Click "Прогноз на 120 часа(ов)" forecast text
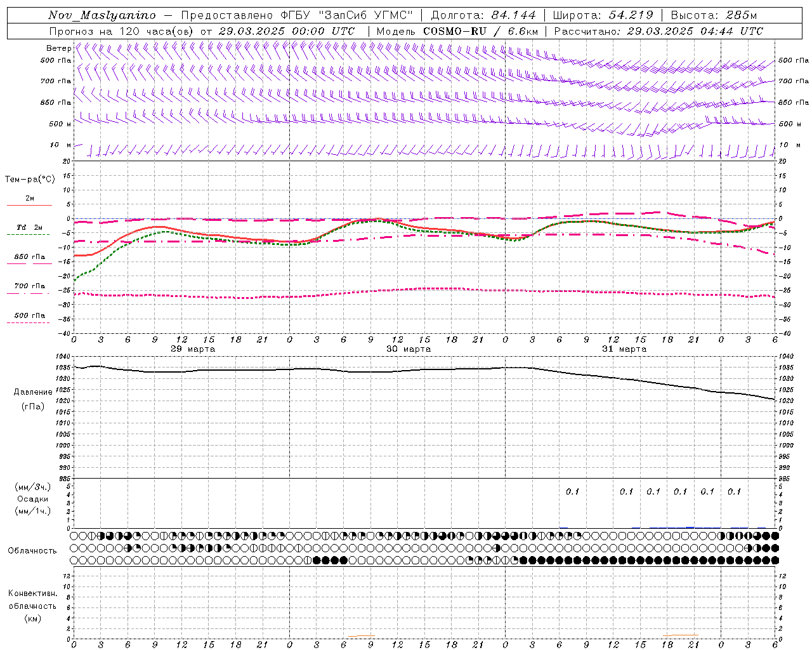 [x=122, y=31]
